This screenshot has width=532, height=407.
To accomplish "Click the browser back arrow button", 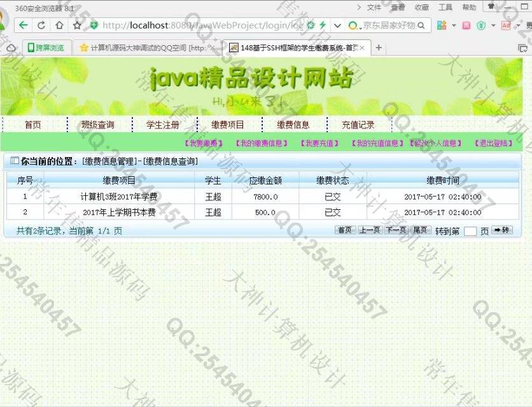I will [x=24, y=25].
